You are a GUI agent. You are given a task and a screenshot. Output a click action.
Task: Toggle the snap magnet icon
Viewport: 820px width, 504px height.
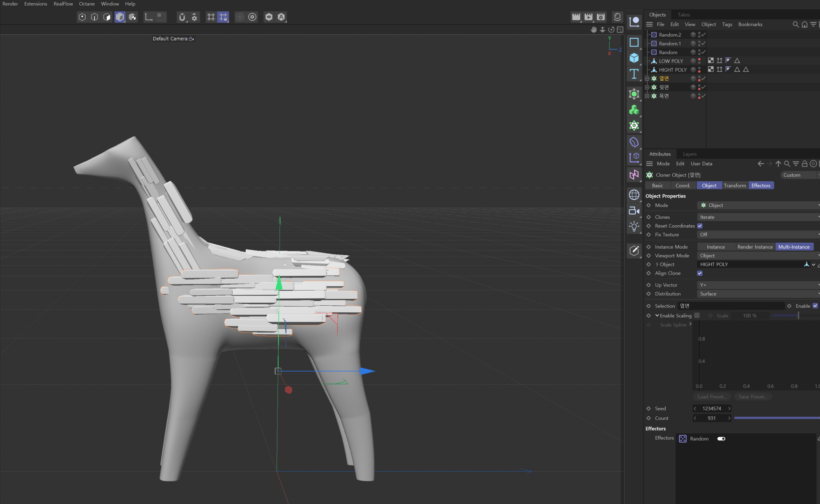pyautogui.click(x=182, y=17)
